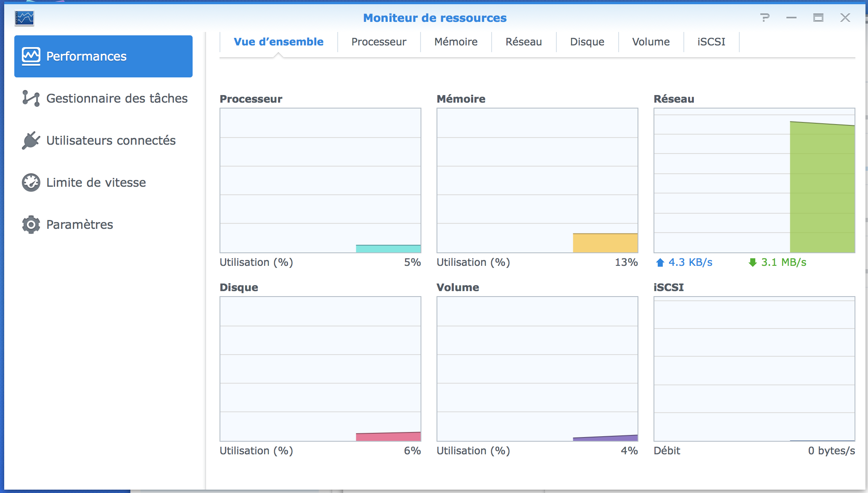
Task: Select the Réseau tab
Action: coord(524,42)
